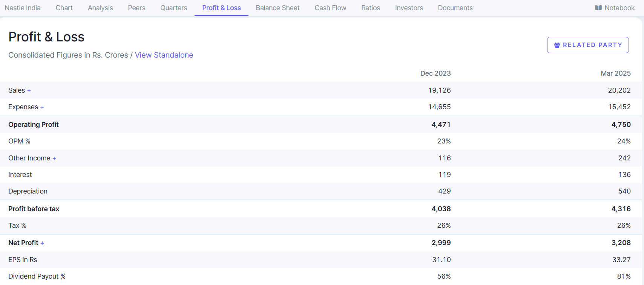Jump to the Chart section
Viewport: 644px width, 285px height.
64,8
